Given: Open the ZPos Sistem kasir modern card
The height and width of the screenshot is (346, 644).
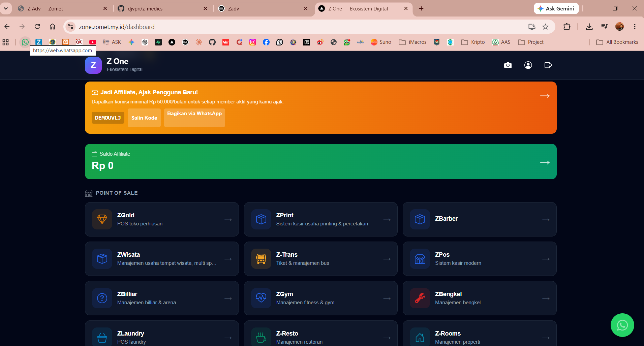Looking at the screenshot, I should [480, 259].
